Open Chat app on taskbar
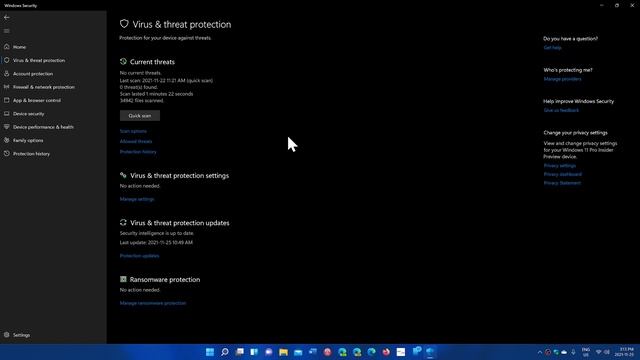The width and height of the screenshot is (640, 360). pos(269,352)
